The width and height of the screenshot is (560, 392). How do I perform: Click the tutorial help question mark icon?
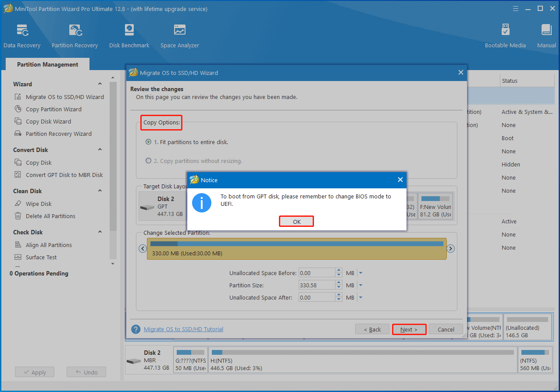[136, 329]
